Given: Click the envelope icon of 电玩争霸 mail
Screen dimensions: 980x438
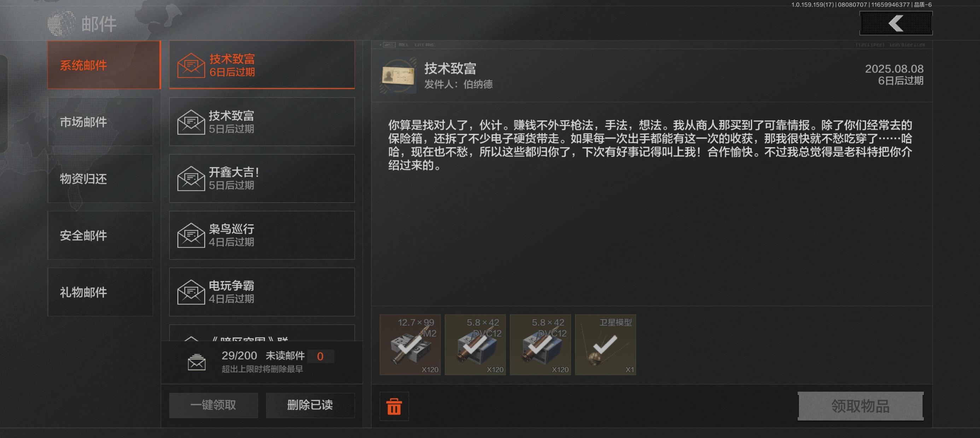Looking at the screenshot, I should coord(191,292).
